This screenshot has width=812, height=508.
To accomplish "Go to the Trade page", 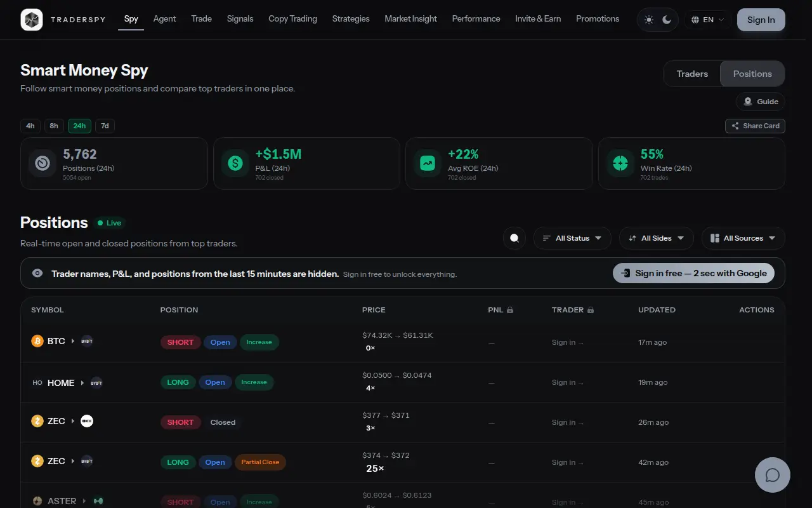I will click(202, 19).
